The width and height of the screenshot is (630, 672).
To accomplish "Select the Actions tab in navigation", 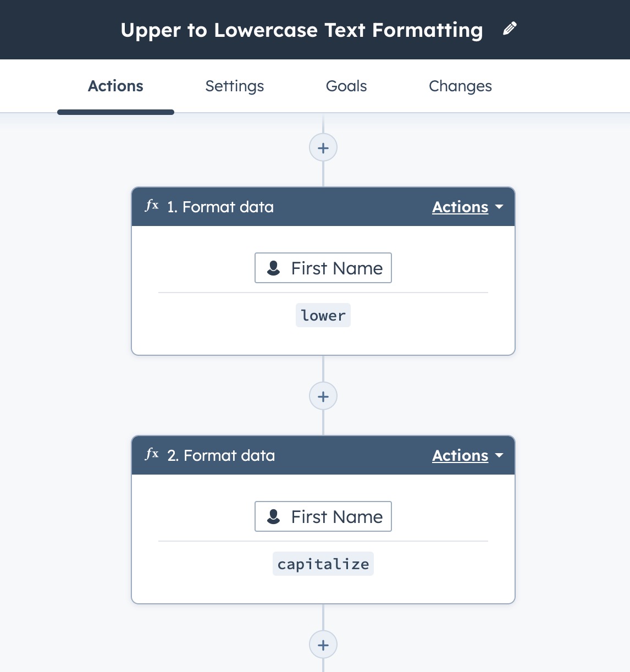I will click(115, 86).
